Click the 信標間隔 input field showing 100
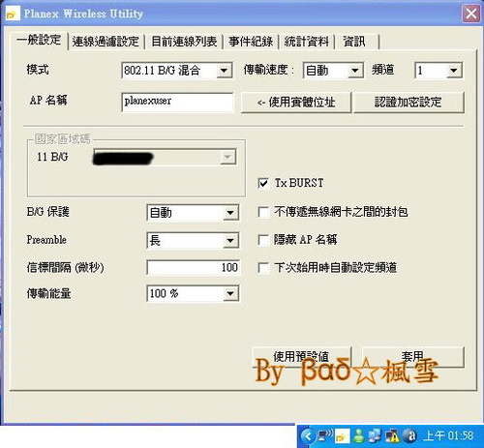Image resolution: width=484 pixels, height=448 pixels. 193,267
